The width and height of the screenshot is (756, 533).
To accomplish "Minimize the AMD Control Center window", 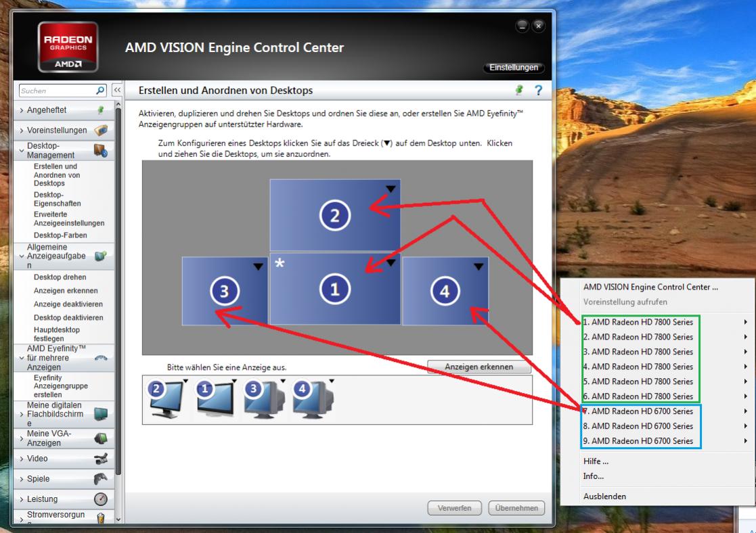I will pos(522,26).
